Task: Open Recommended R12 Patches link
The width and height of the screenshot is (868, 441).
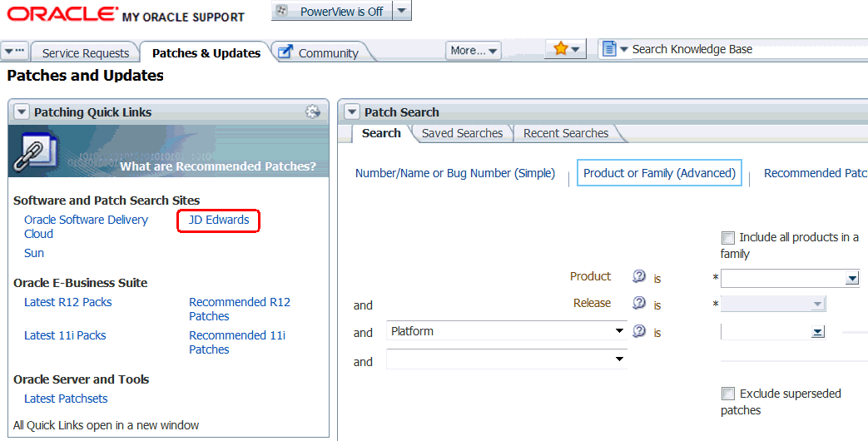Action: tap(240, 310)
